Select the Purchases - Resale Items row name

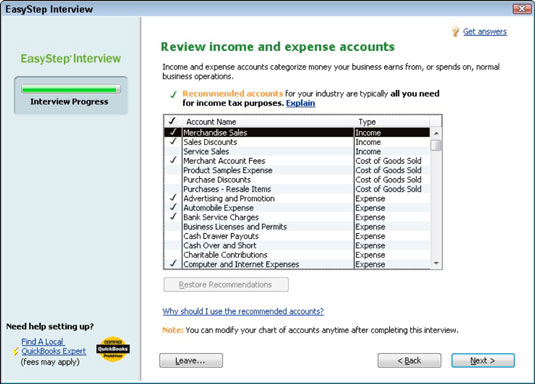(227, 189)
